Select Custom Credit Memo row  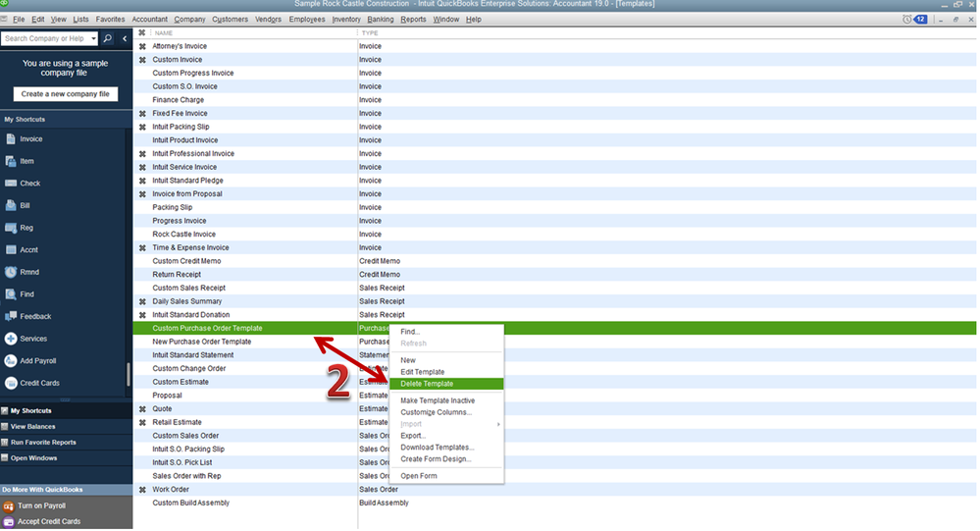click(x=555, y=261)
